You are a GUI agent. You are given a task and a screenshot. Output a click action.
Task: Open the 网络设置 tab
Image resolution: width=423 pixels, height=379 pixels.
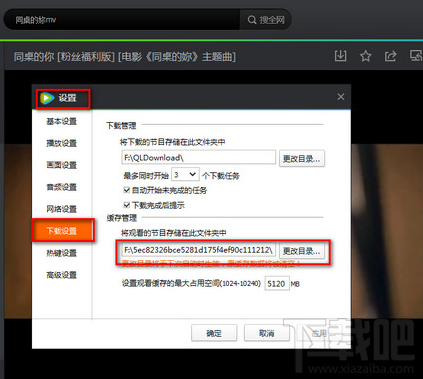point(62,209)
